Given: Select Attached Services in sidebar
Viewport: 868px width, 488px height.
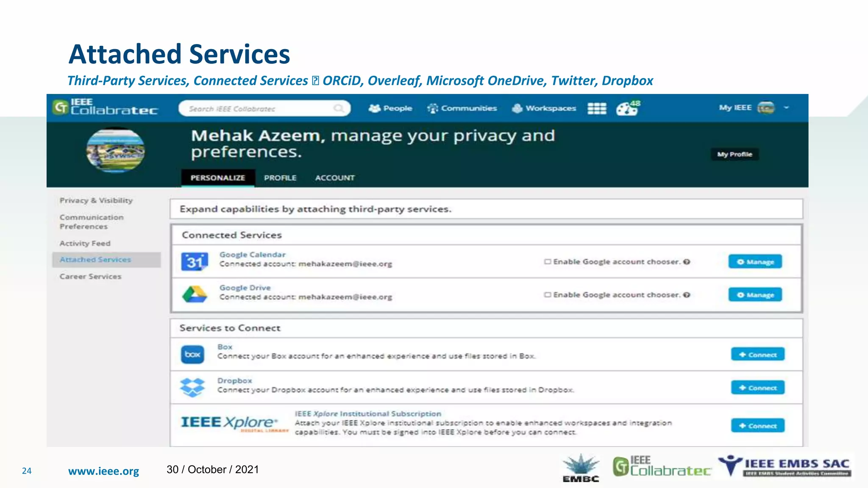Looking at the screenshot, I should point(106,260).
